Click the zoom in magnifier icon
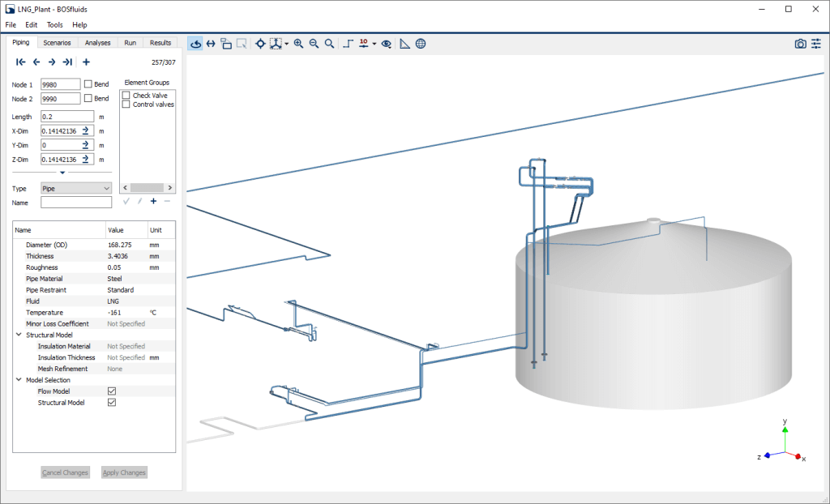Image resolution: width=830 pixels, height=504 pixels. [298, 44]
